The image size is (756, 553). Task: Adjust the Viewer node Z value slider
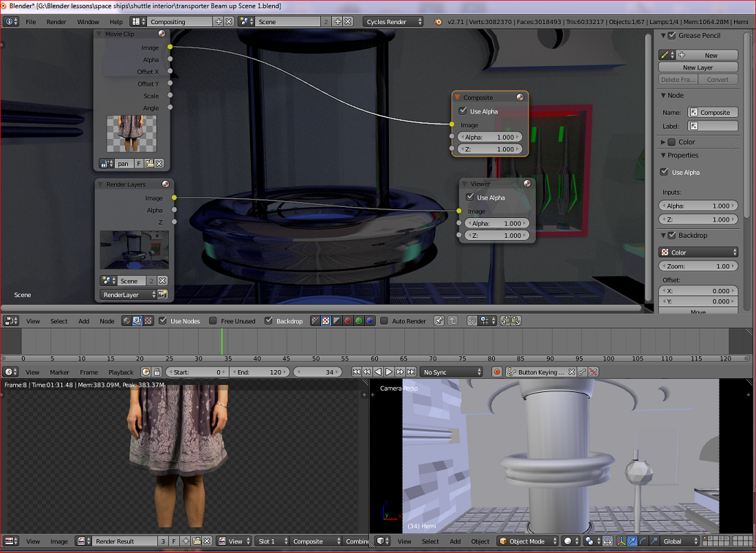(x=497, y=236)
